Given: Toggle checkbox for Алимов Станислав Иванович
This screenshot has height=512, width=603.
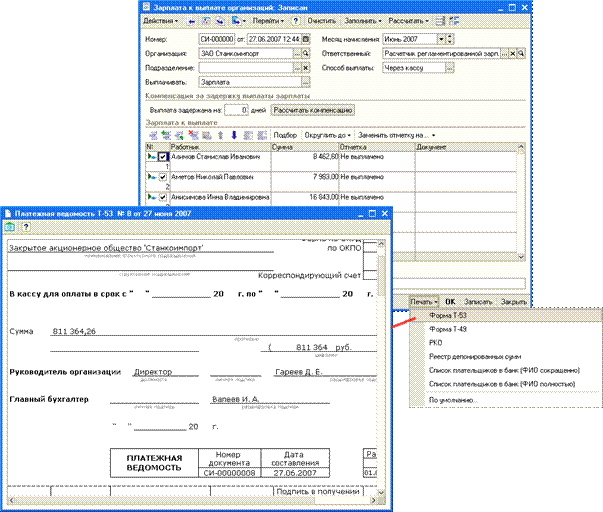Looking at the screenshot, I should click(x=163, y=157).
